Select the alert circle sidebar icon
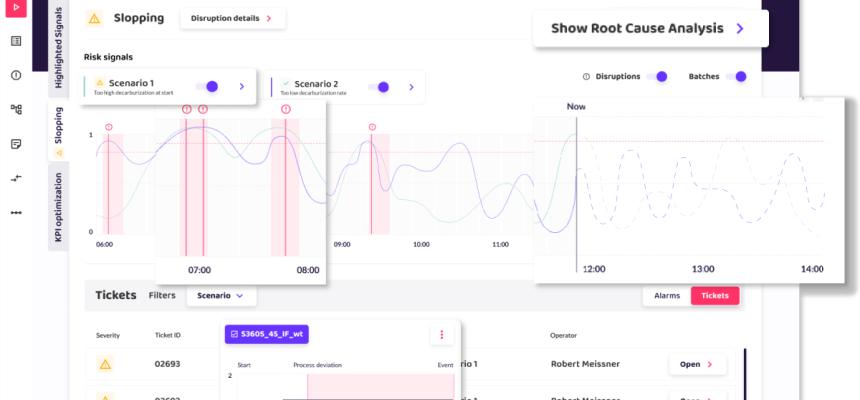860x400 pixels. coord(16,76)
